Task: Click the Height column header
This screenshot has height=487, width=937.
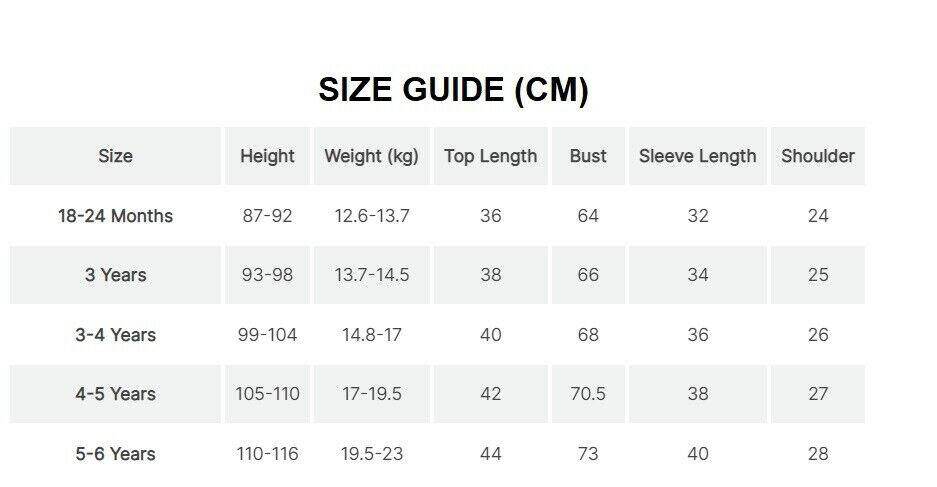Action: click(267, 156)
